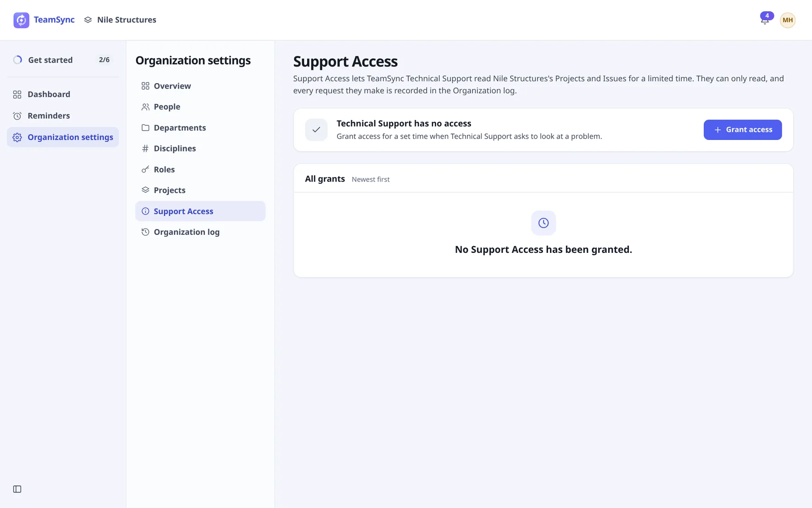Open the People settings page
Screen dimensions: 812x508
pyautogui.click(x=200, y=107)
